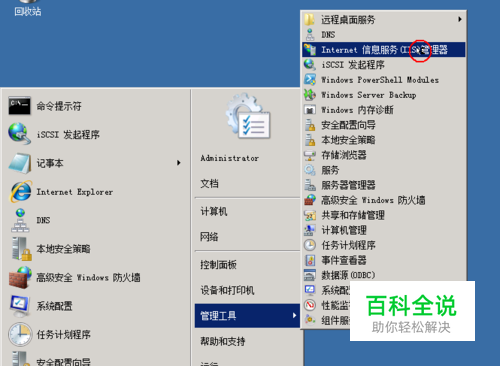The image size is (500, 366).
Task: Click the DNS icon in admin tools submenu
Action: pos(310,35)
